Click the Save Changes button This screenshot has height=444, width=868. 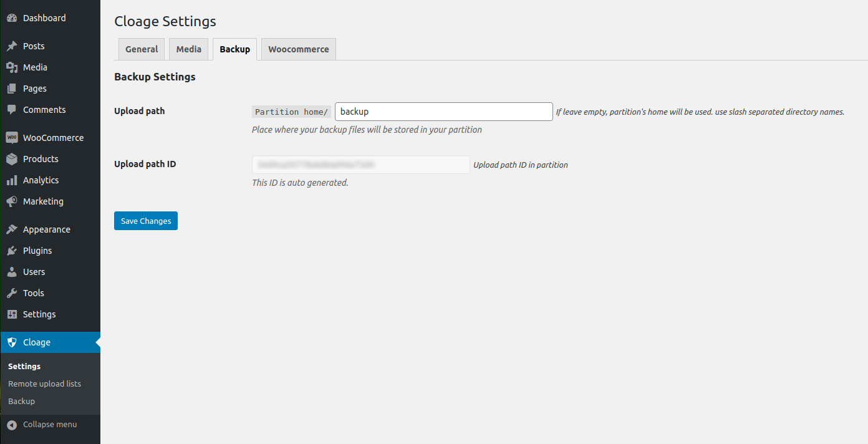pos(146,221)
